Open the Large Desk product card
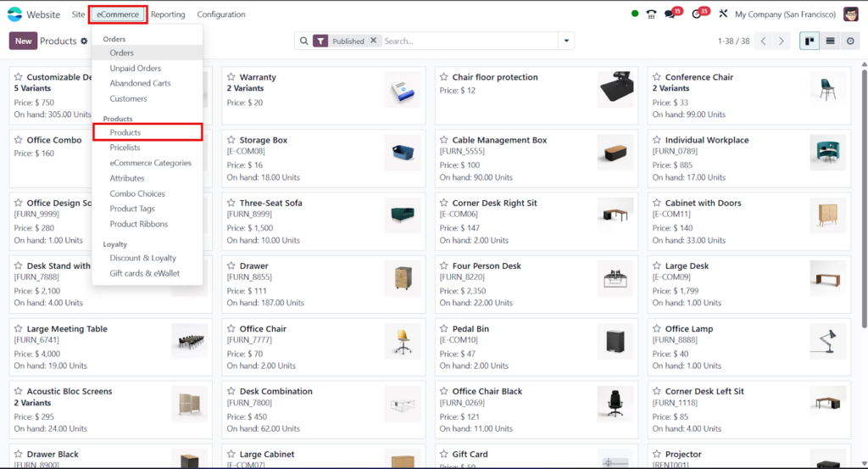The height and width of the screenshot is (469, 868). (x=749, y=285)
